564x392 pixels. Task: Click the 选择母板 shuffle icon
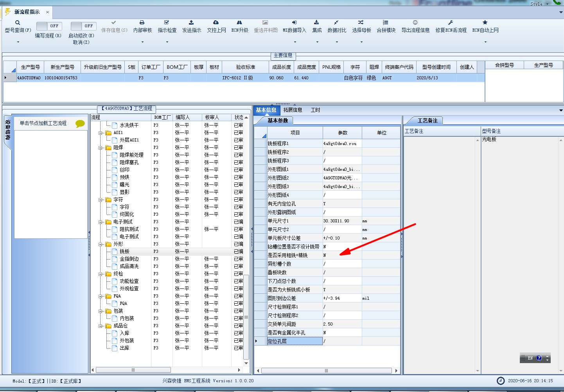coord(361,23)
